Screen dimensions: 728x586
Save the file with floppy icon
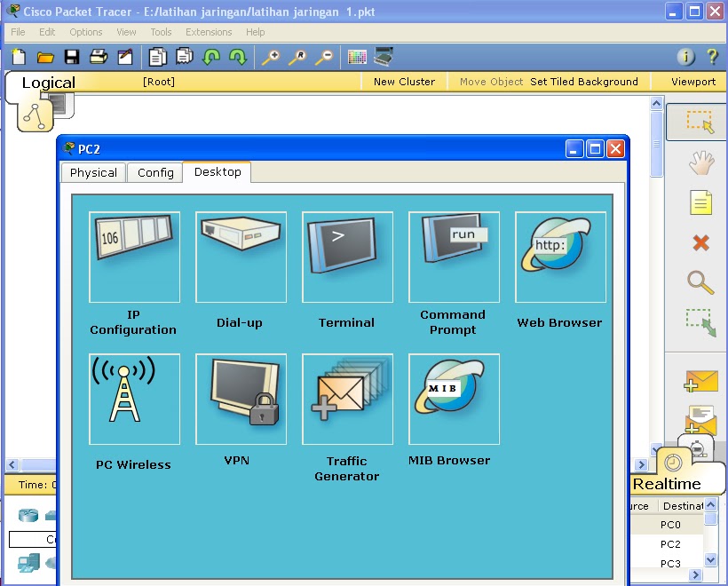coord(72,57)
